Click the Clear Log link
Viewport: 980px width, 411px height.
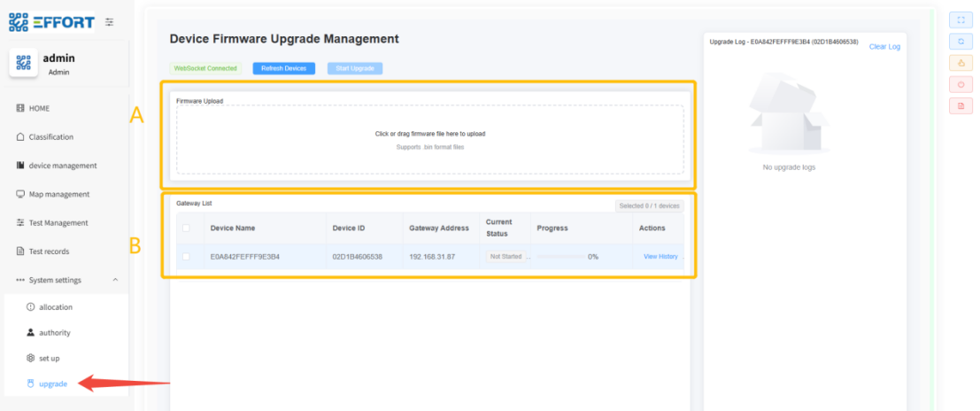click(x=884, y=46)
